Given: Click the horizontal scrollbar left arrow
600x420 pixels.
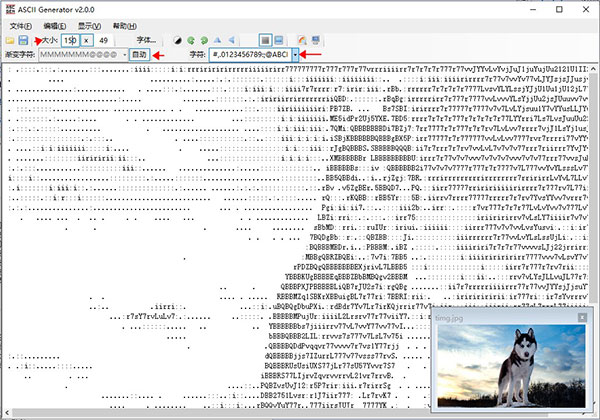Looking at the screenshot, I should pos(7,413).
